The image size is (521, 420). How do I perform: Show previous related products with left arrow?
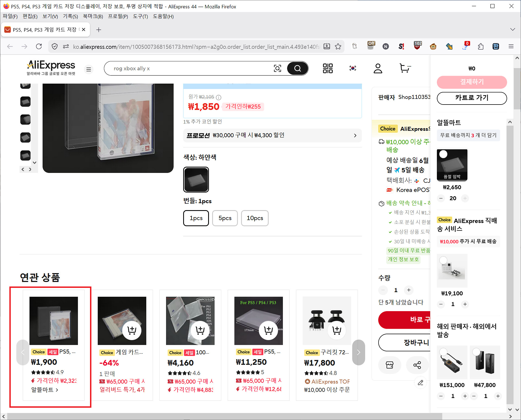pyautogui.click(x=23, y=352)
